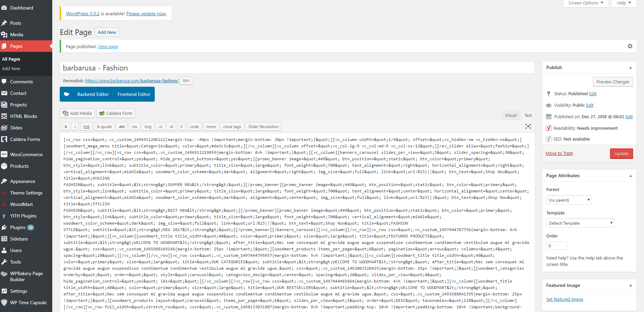Collapse the Featured Image panel
The image size is (644, 312).
[x=630, y=286]
